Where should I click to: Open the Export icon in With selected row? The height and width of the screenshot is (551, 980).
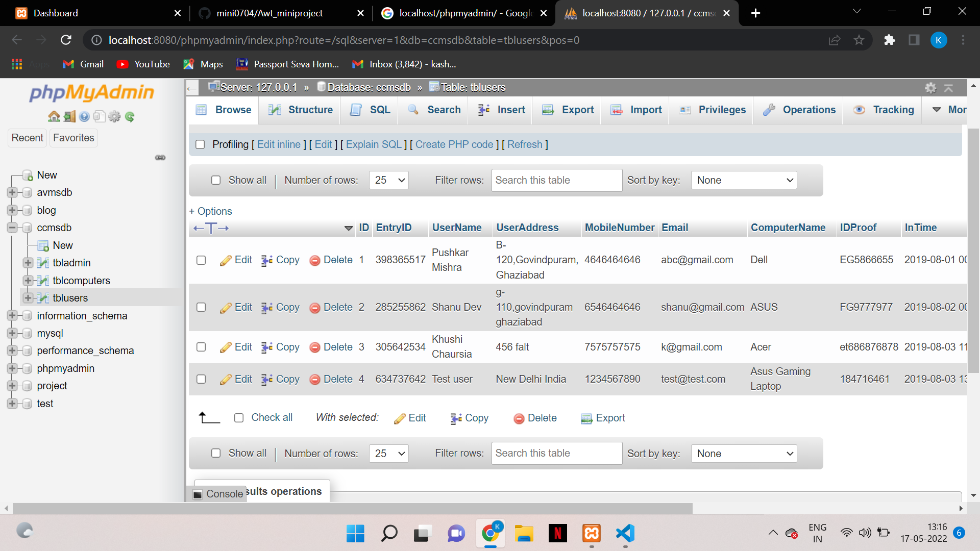point(586,418)
